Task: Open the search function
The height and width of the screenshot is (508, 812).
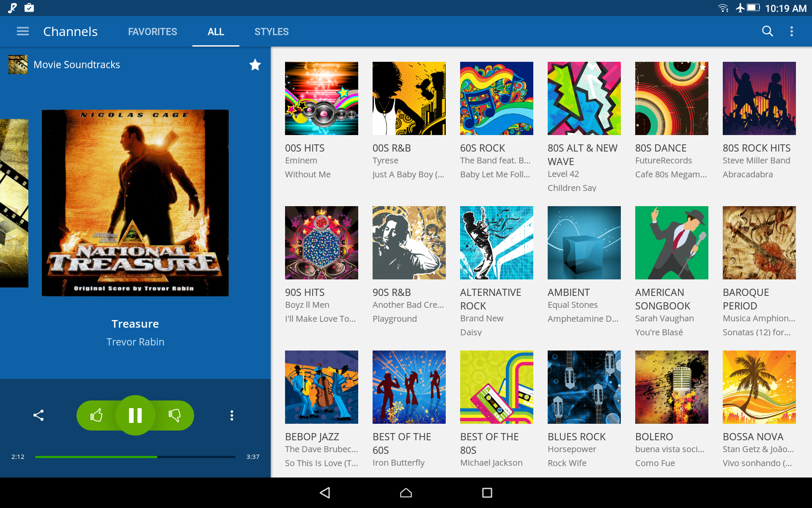Action: point(768,31)
